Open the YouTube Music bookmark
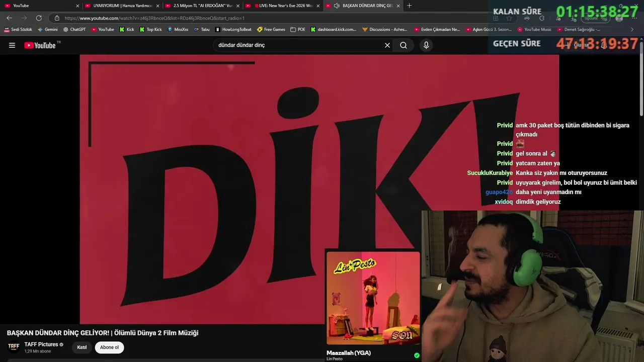644x362 pixels. pos(534,30)
